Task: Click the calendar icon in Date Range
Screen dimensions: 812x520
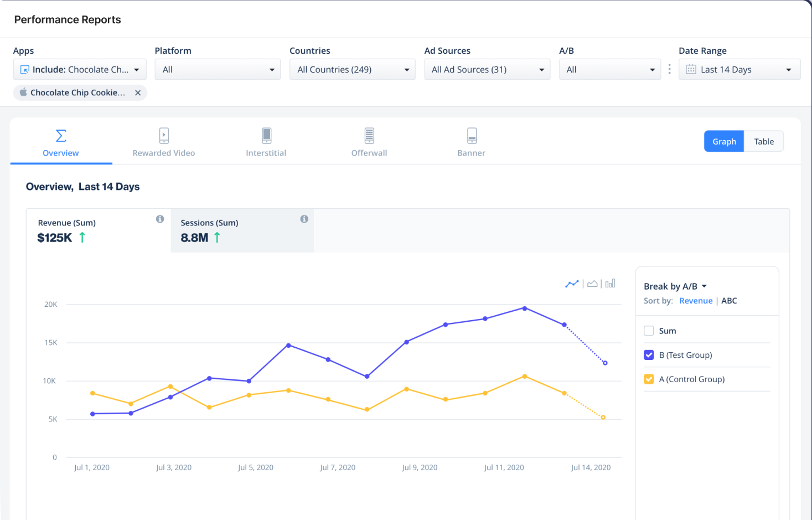Action: pyautogui.click(x=691, y=69)
